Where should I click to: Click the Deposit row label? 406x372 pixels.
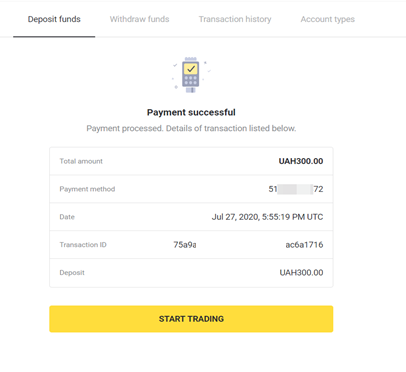pyautogui.click(x=72, y=273)
